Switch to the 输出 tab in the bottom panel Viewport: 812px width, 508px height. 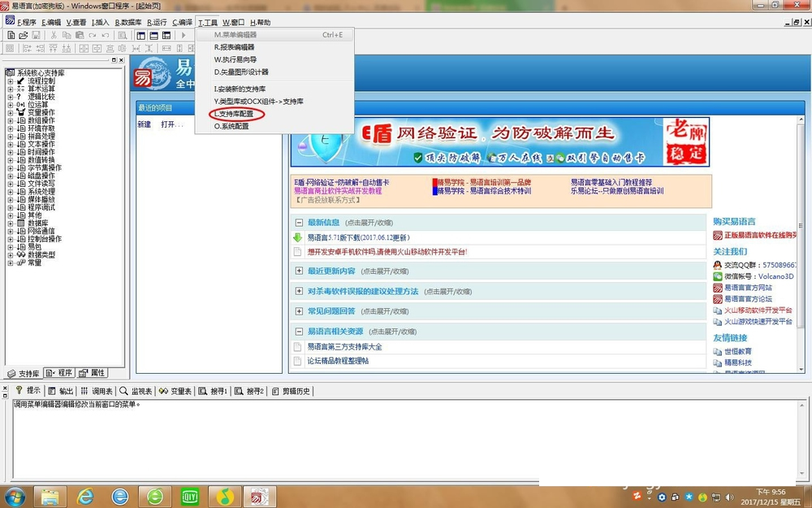[x=61, y=391]
